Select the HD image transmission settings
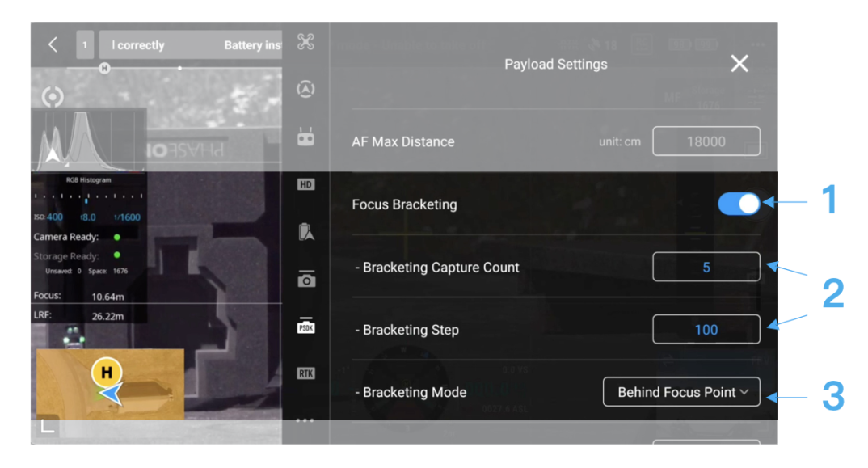Image resolution: width=868 pixels, height=468 pixels. pyautogui.click(x=305, y=184)
